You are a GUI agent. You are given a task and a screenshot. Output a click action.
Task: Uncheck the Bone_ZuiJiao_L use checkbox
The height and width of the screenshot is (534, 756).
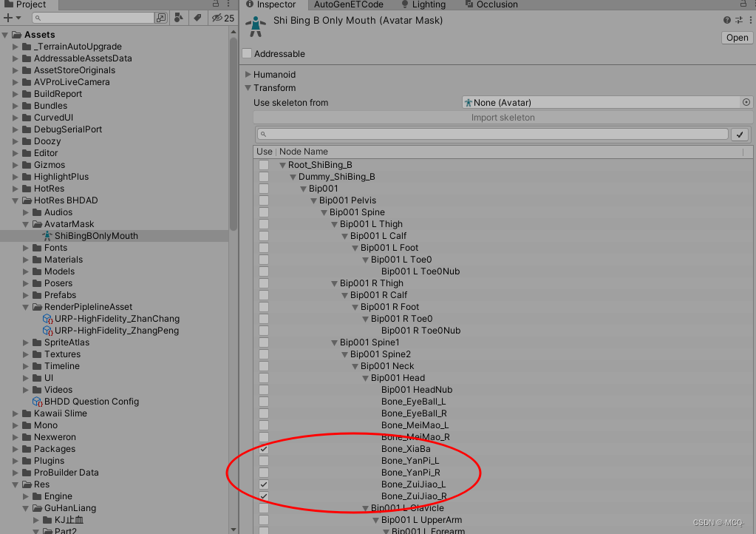264,484
